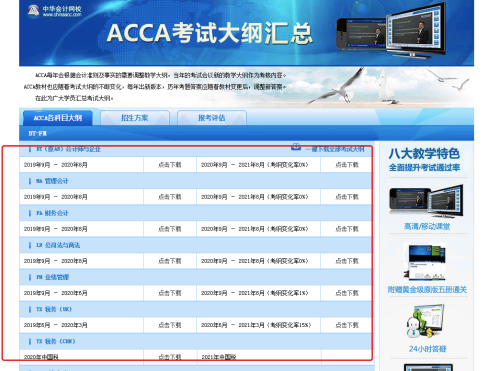Click the 24小时答疑 text link
This screenshot has width=500, height=371.
tap(427, 349)
